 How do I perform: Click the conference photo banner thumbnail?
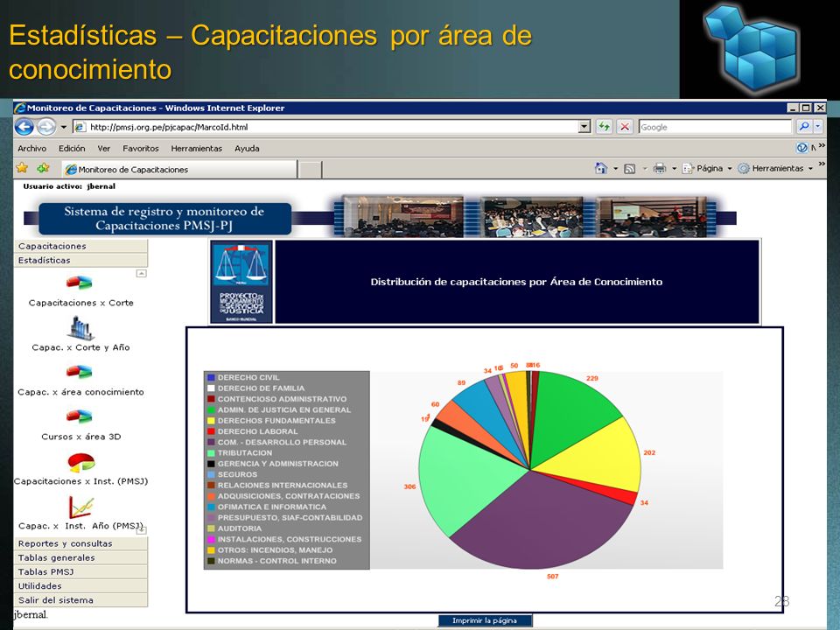click(x=526, y=216)
